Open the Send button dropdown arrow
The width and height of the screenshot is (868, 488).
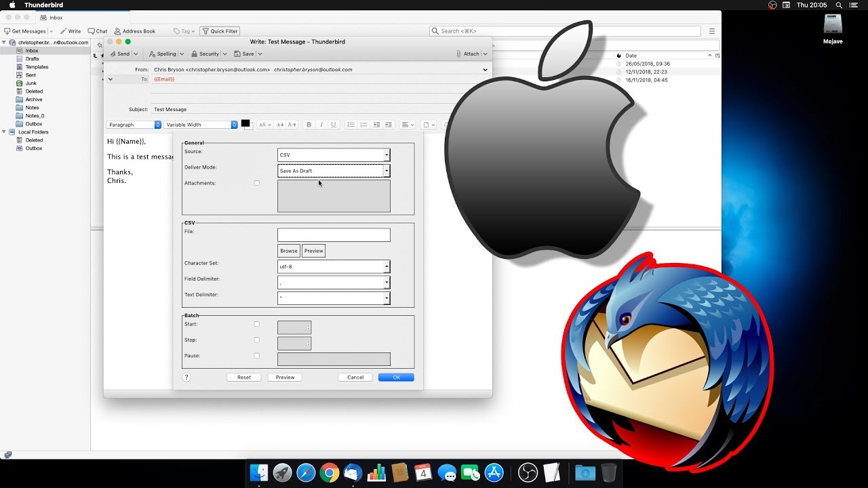coord(136,54)
